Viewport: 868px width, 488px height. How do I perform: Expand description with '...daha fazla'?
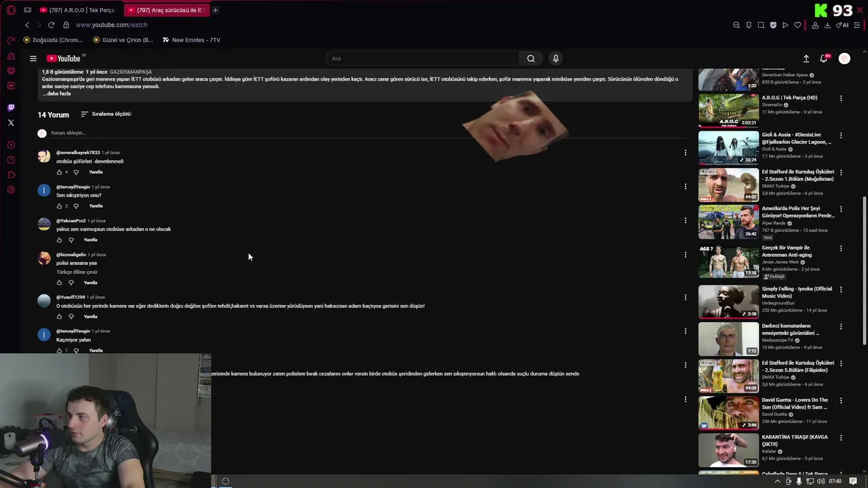[x=56, y=94]
